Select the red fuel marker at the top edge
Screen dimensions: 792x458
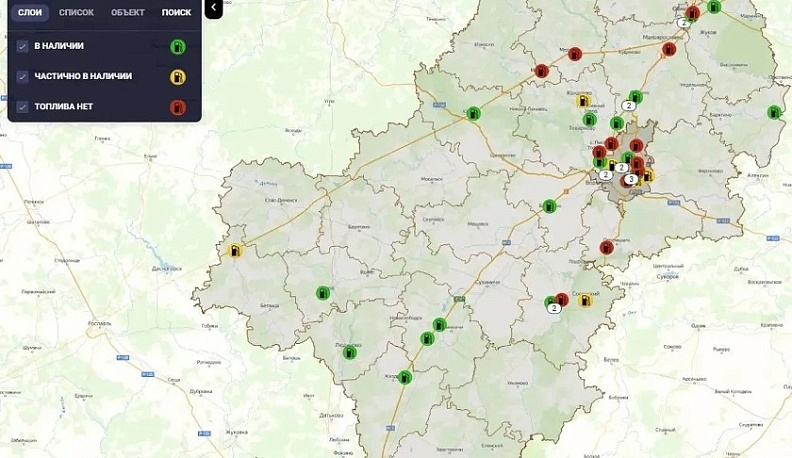(693, 13)
